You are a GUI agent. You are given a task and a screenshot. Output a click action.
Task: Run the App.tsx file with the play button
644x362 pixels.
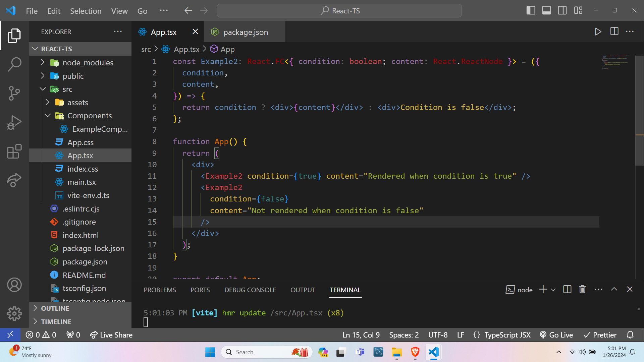point(598,32)
